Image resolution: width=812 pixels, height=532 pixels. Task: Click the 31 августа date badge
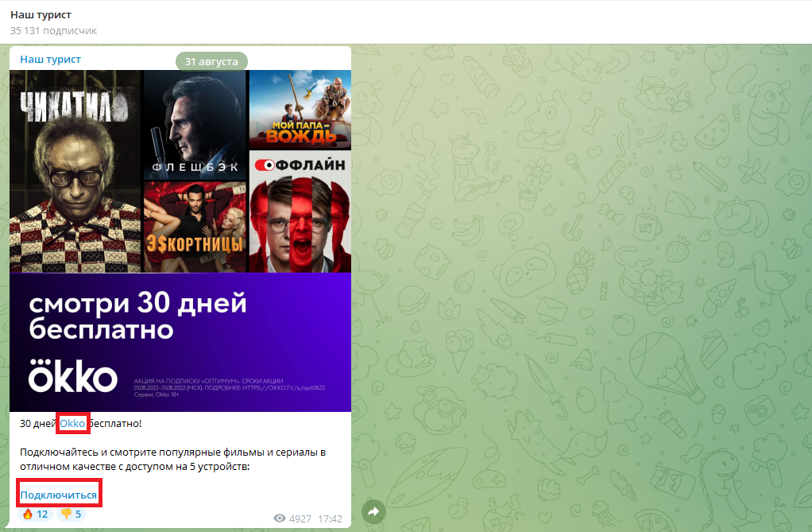tap(211, 61)
